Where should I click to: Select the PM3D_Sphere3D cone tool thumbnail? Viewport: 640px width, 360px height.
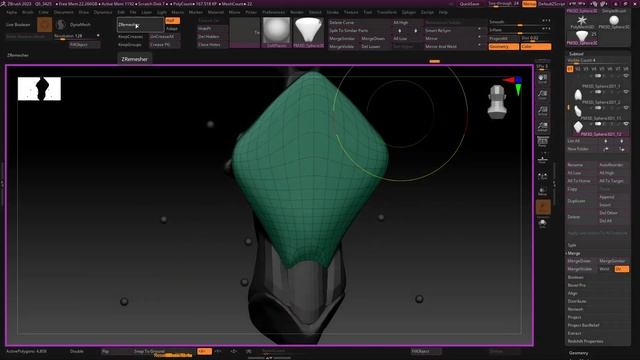(x=582, y=37)
